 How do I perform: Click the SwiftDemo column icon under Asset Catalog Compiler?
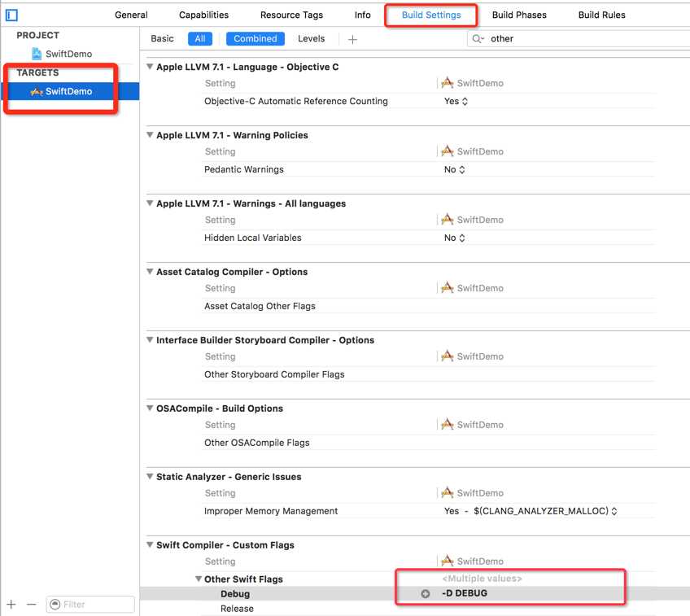pos(447,288)
